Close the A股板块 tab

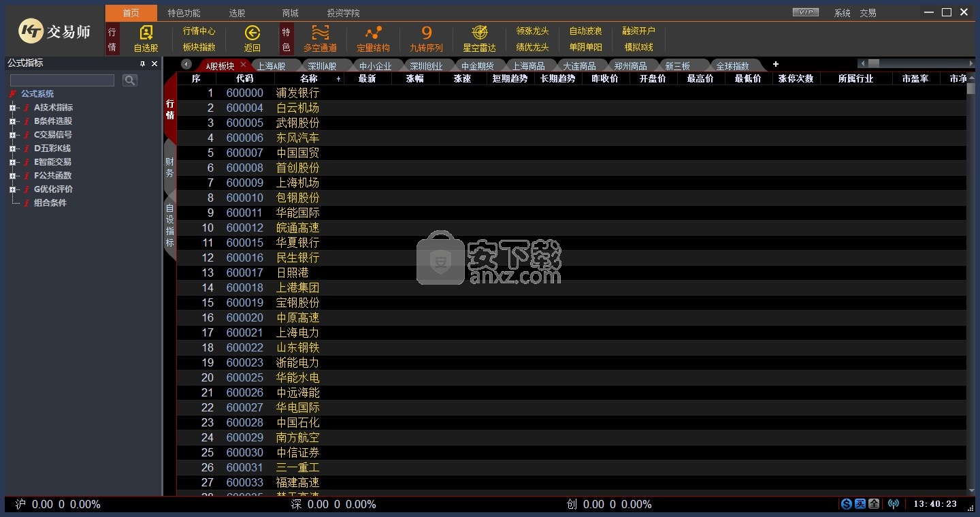point(243,65)
